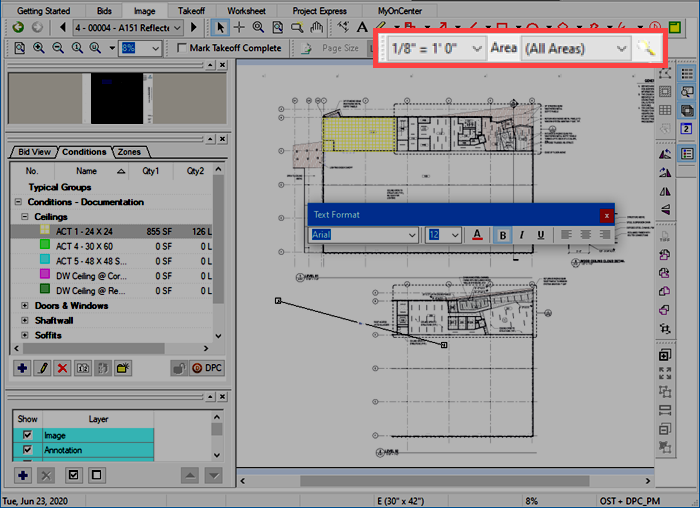The width and height of the screenshot is (700, 509).
Task: Click the renumber conditions icon
Action: click(x=83, y=368)
